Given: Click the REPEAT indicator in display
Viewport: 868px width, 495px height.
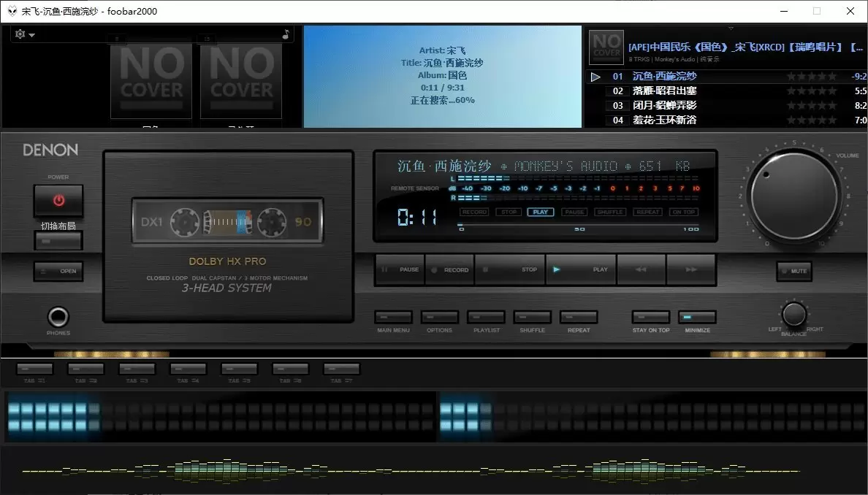Looking at the screenshot, I should [647, 212].
